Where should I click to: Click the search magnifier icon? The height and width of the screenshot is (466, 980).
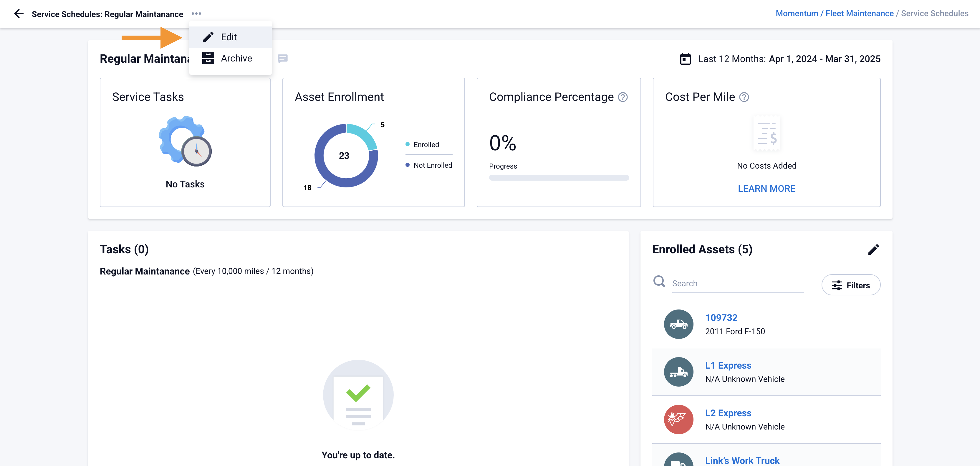pyautogui.click(x=659, y=282)
